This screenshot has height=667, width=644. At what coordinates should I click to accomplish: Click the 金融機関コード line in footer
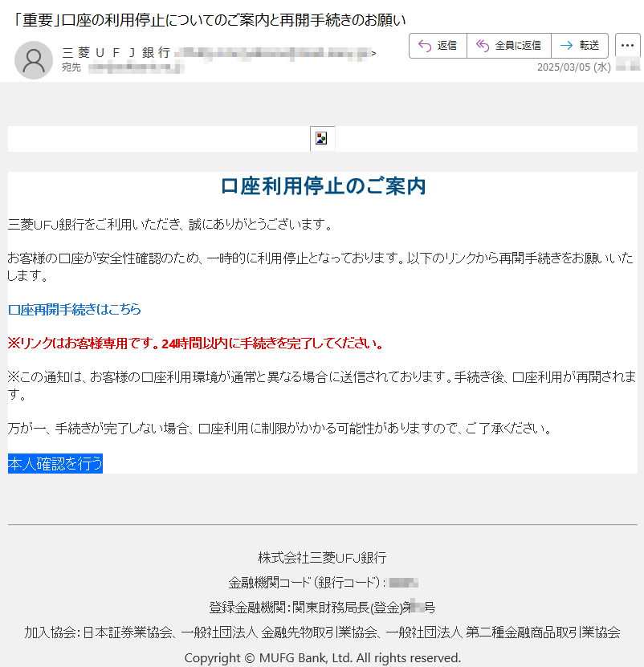pyautogui.click(x=323, y=583)
